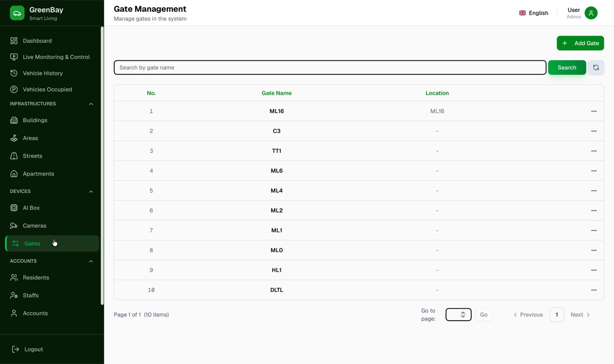Open the three-dot menu for HL1 row

tap(594, 270)
